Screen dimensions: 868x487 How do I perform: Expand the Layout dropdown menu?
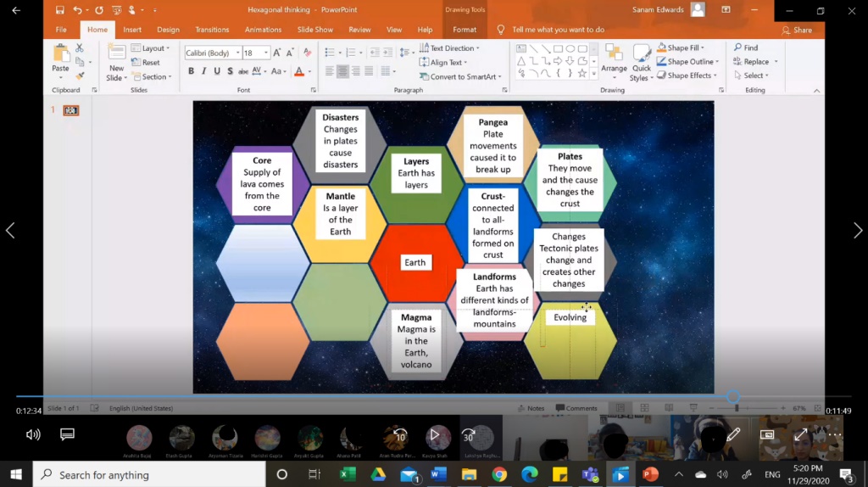153,48
